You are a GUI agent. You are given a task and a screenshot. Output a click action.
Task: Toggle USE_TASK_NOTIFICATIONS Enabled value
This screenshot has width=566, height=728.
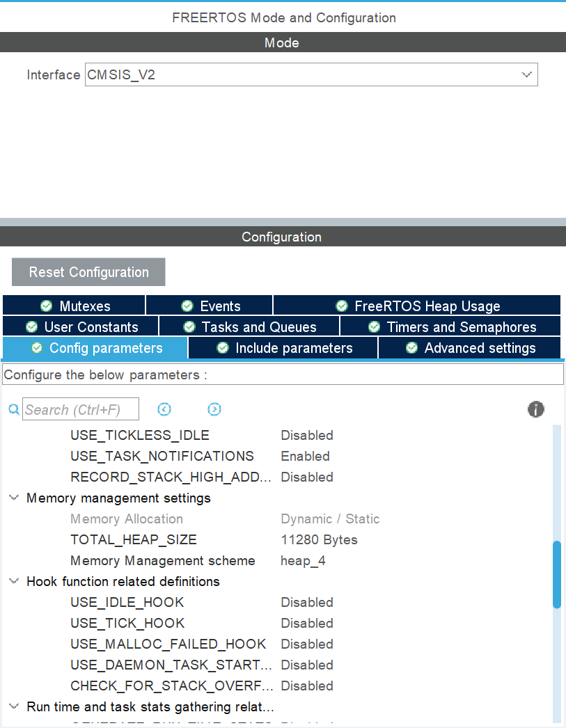tap(305, 457)
